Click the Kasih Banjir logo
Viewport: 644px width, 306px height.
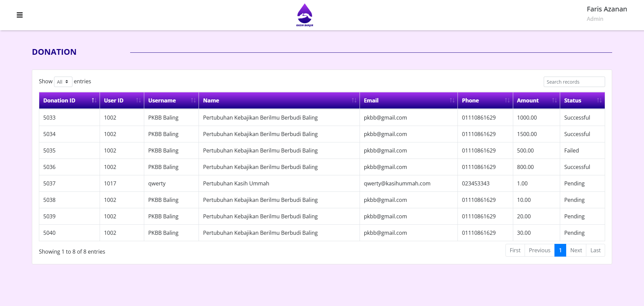click(x=305, y=15)
